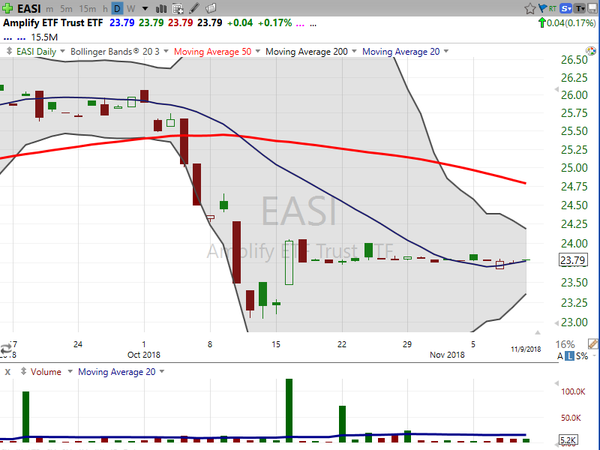600x450 pixels.
Task: Open the gray T dropdown button
Action: [x=580, y=8]
